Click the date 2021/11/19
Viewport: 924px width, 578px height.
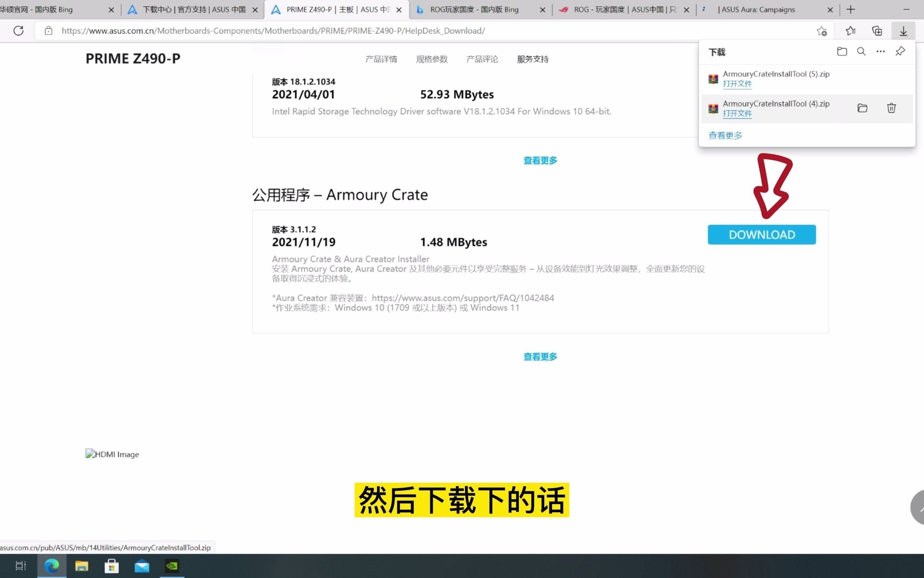pyautogui.click(x=304, y=242)
